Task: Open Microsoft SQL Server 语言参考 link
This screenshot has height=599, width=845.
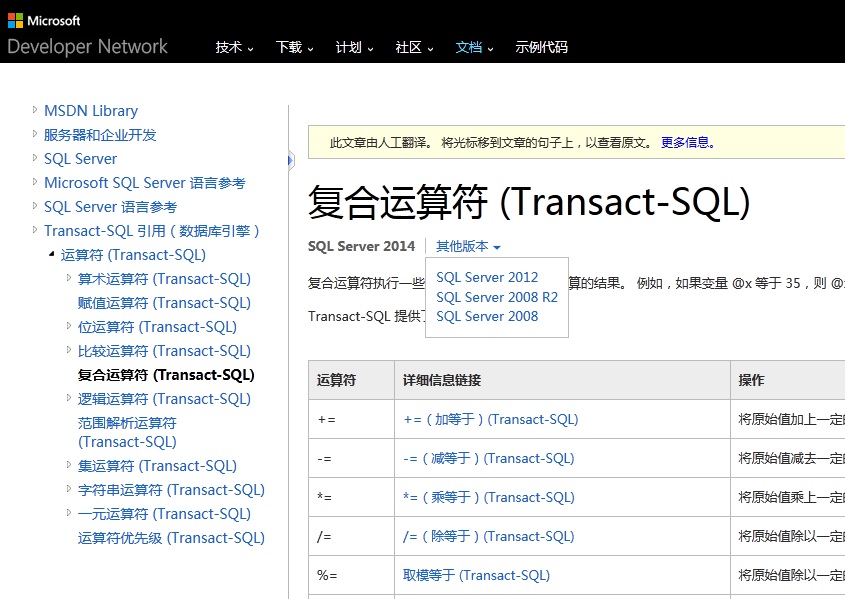Action: [144, 183]
